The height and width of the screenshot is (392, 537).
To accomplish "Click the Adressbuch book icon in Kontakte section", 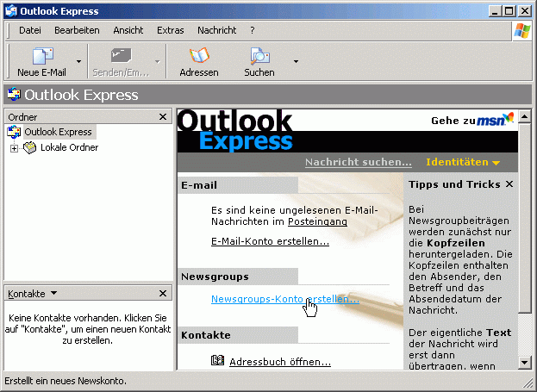I will point(218,361).
